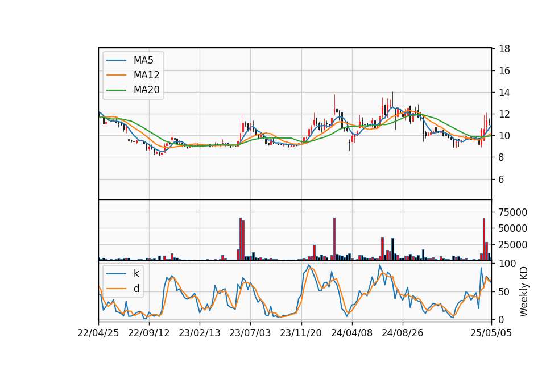Click the 23/11/20 date label
The width and height of the screenshot is (546, 392).
[x=301, y=333]
